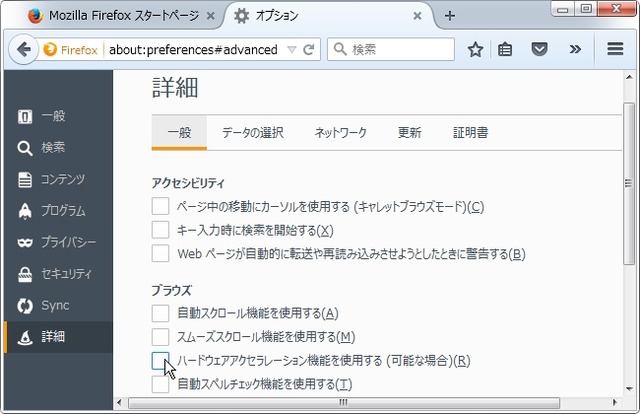Switch to 更新 tab
640x414 pixels.
pyautogui.click(x=409, y=132)
